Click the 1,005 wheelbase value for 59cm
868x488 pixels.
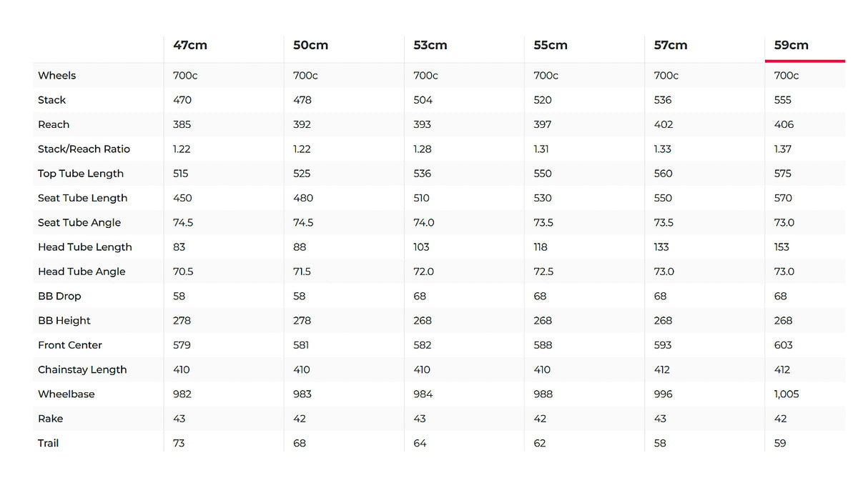[x=786, y=394]
